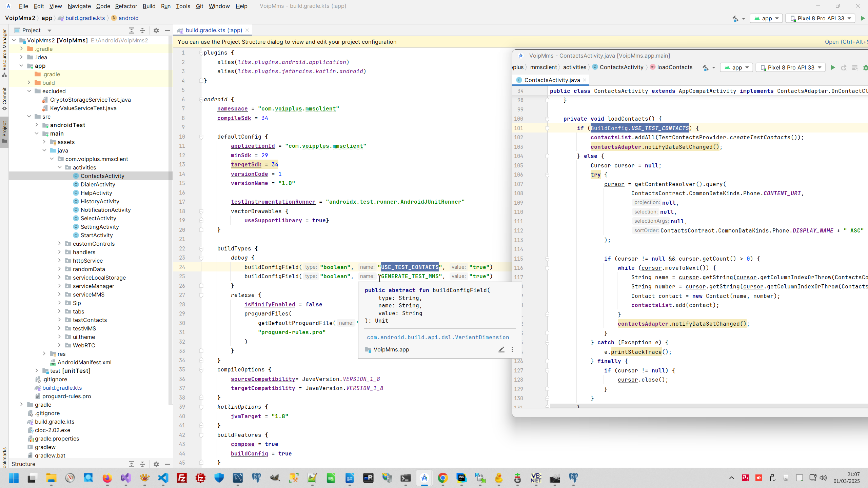The height and width of the screenshot is (488, 868).
Task: Collapse the activities folder
Action: pos(59,167)
